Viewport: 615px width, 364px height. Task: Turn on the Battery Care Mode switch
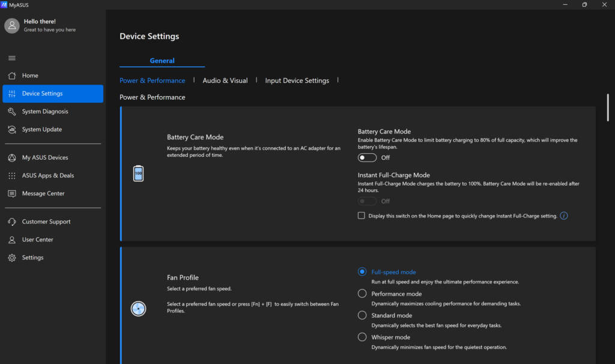tap(367, 157)
